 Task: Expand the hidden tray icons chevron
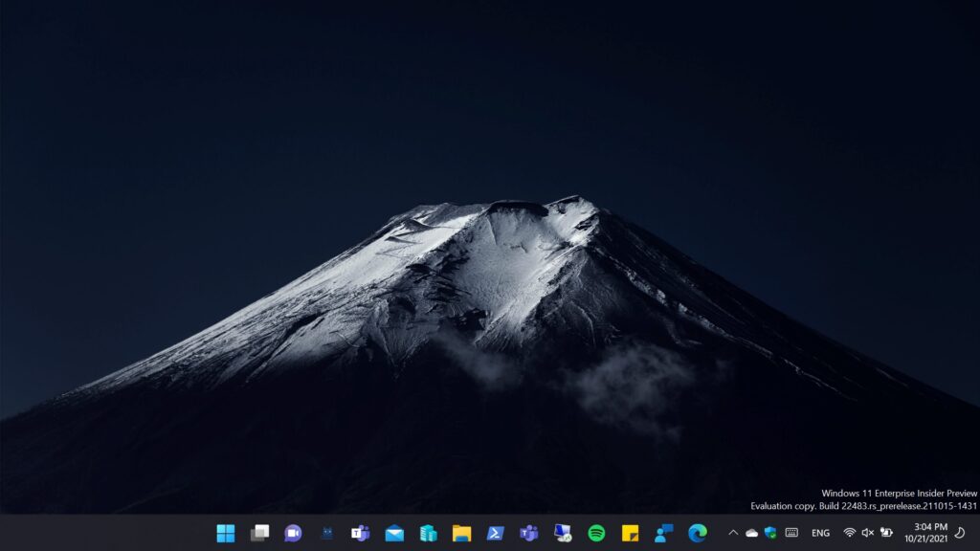[733, 533]
